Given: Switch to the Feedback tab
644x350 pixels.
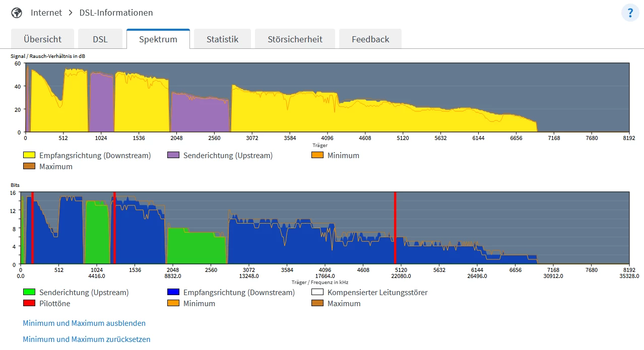Looking at the screenshot, I should tap(370, 39).
